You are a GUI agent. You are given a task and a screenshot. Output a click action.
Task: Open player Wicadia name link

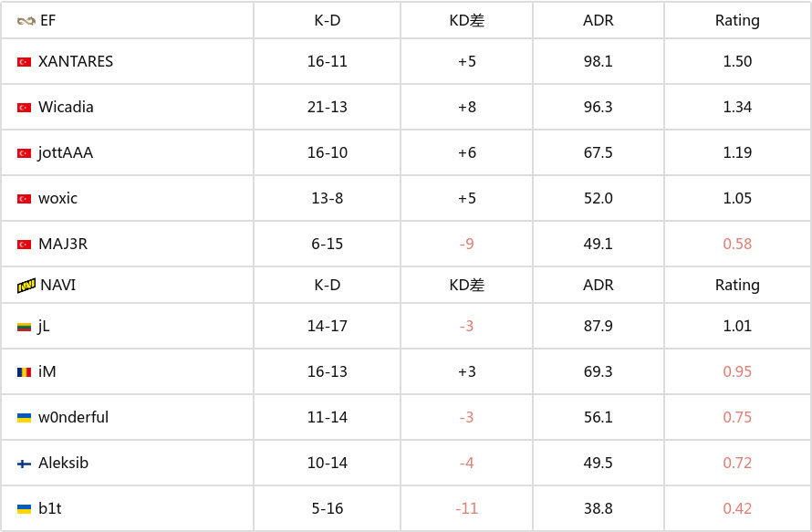pos(66,107)
